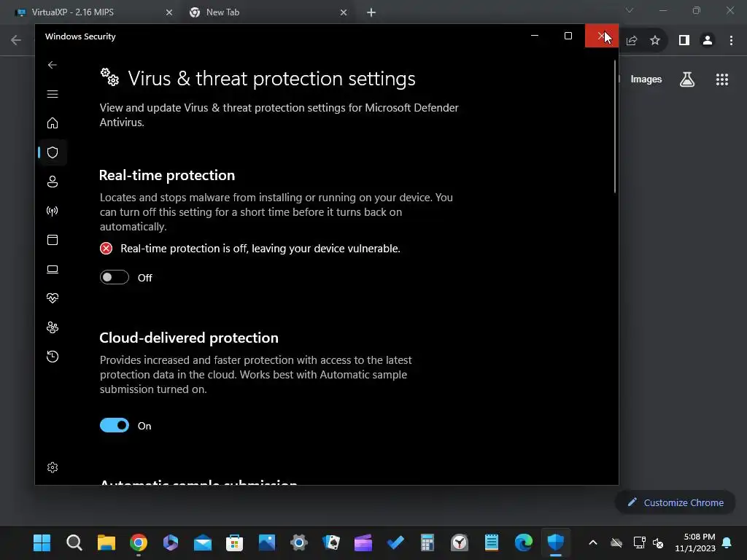
Task: Switch to the VirtualXP browser tab
Action: click(94, 12)
